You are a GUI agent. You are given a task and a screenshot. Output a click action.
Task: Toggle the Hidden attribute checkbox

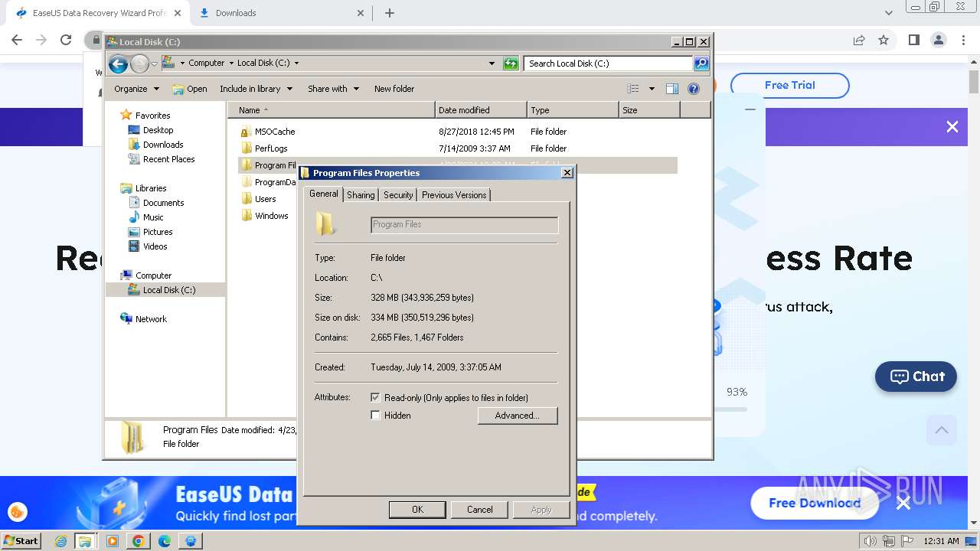point(375,416)
